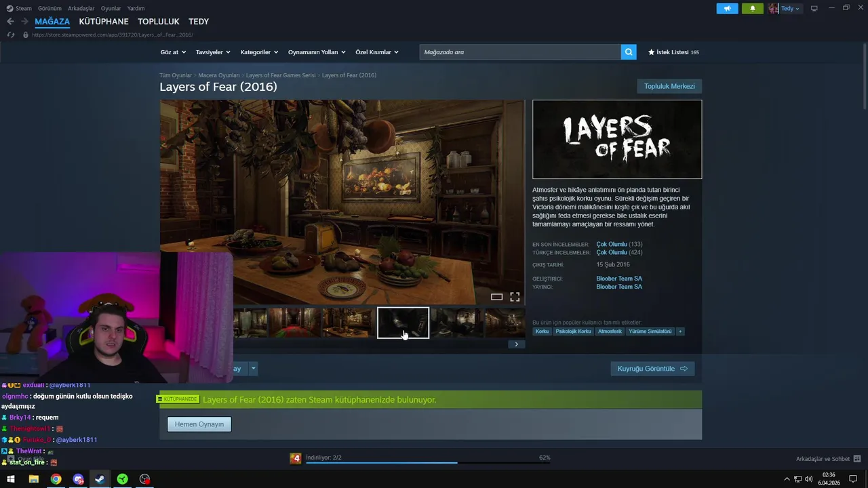Click the volume speaker tray icon
868x488 pixels.
808,479
